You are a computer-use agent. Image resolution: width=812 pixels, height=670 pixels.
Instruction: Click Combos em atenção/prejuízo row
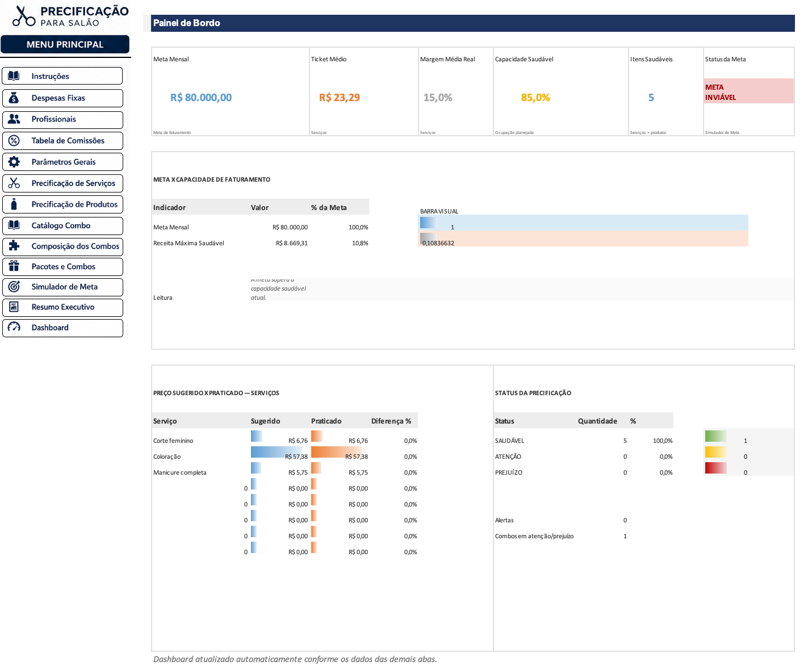pyautogui.click(x=561, y=536)
